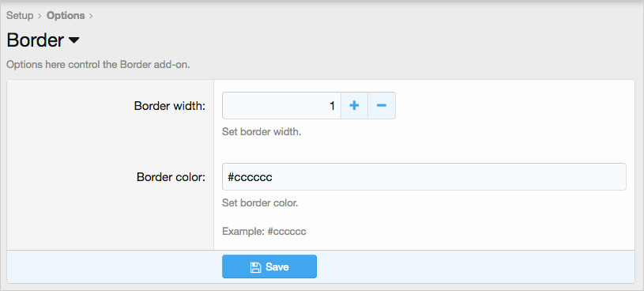Viewport: 644px width, 291px height.
Task: Click into the Border color text field
Action: tap(424, 177)
